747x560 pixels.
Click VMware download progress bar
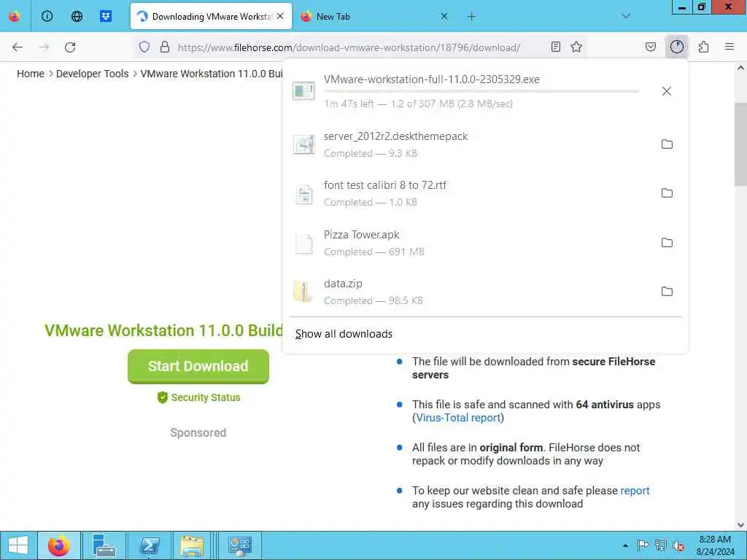(481, 91)
